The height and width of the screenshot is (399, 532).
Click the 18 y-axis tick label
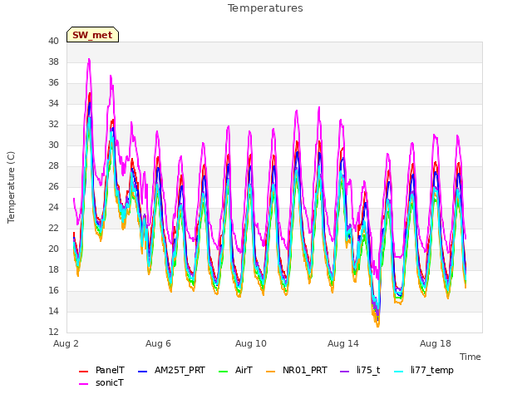tap(53, 269)
